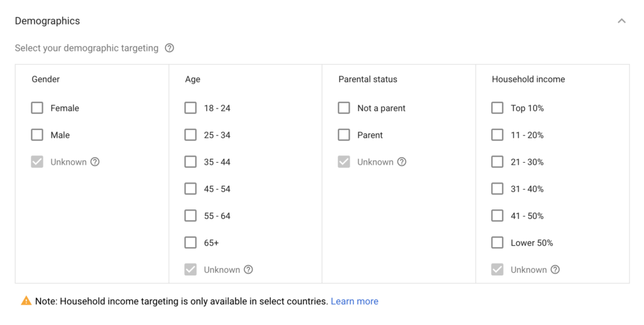Click help icon next to Age Unknown

[248, 270]
